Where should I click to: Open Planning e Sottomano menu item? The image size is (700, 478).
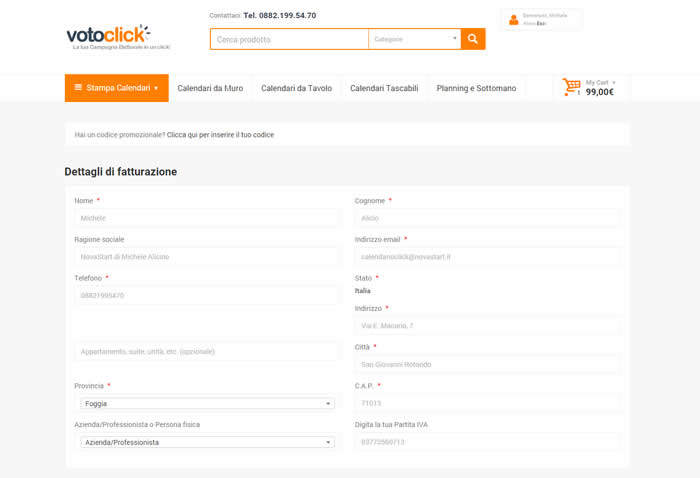476,88
